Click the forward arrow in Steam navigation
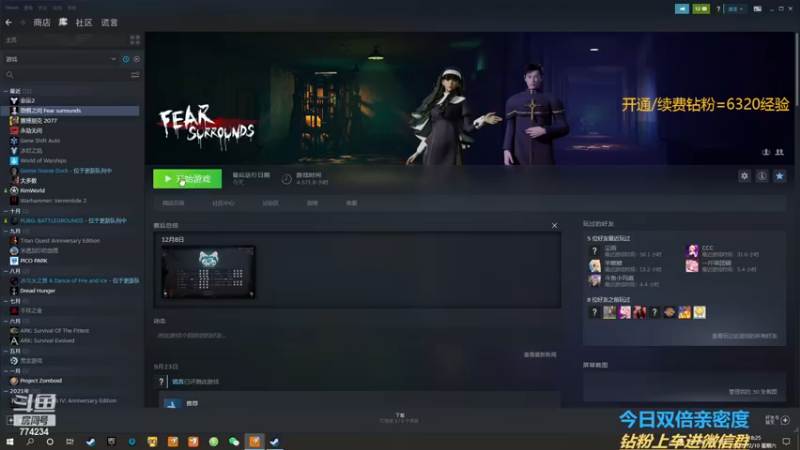Image resolution: width=800 pixels, height=450 pixels. click(x=22, y=22)
